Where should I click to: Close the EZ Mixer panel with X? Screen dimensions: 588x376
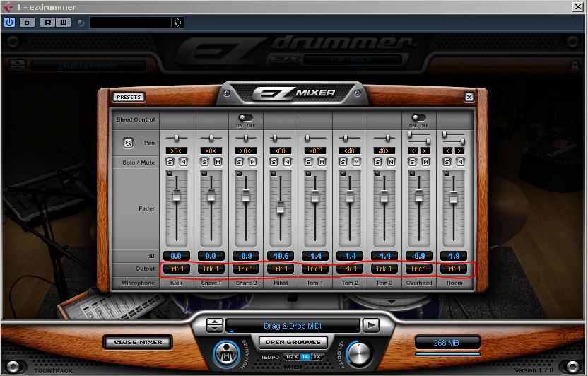click(x=469, y=97)
